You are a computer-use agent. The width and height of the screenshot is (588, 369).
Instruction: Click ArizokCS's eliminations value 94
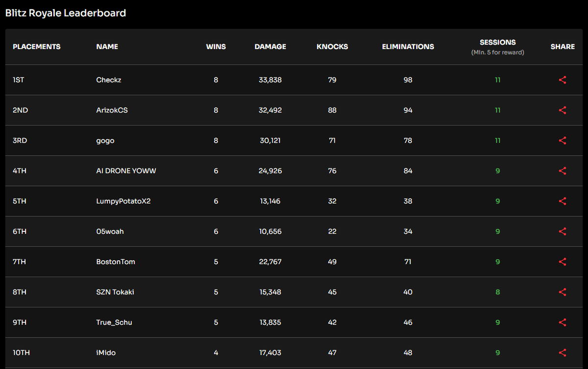(408, 110)
